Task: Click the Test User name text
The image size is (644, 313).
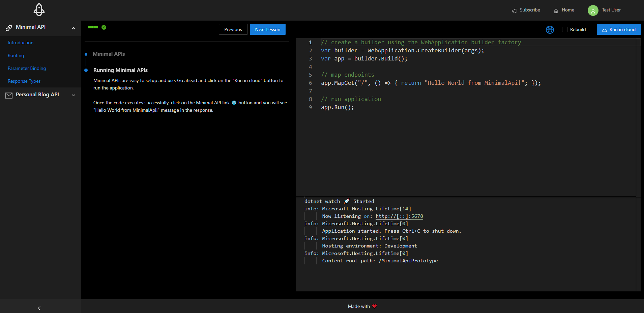Action: click(x=611, y=10)
